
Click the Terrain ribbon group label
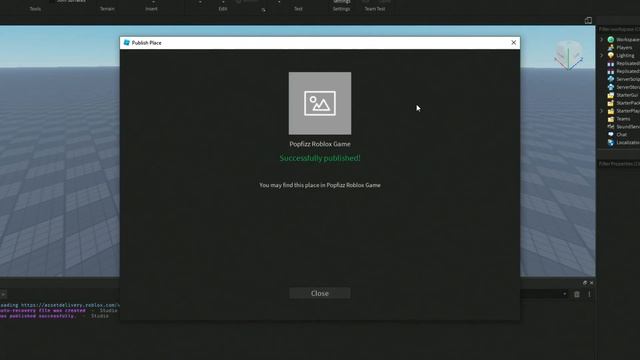point(107,9)
